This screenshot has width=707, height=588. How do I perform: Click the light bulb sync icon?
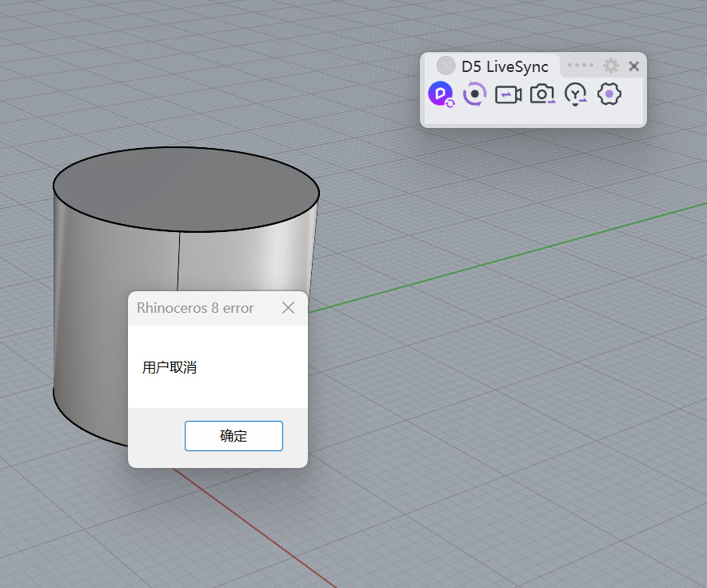[576, 94]
